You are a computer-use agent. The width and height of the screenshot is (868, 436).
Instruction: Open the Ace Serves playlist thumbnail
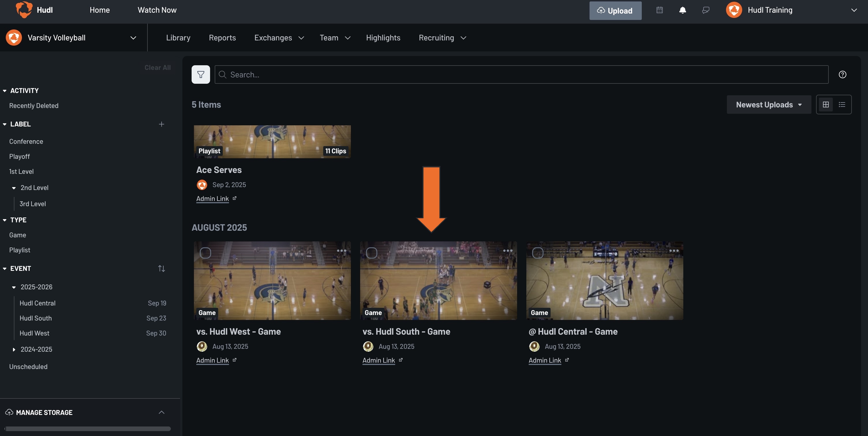coord(272,141)
